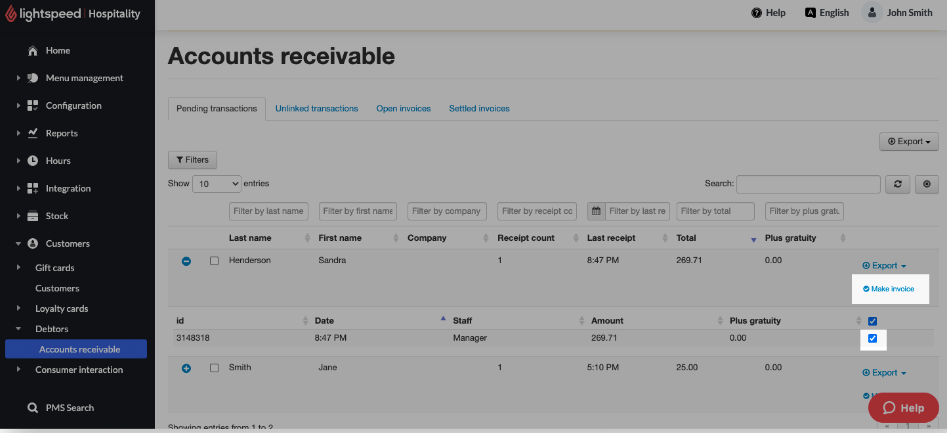Toggle checkbox for Henderson row
Viewport: 947px width, 433px height.
click(x=214, y=261)
